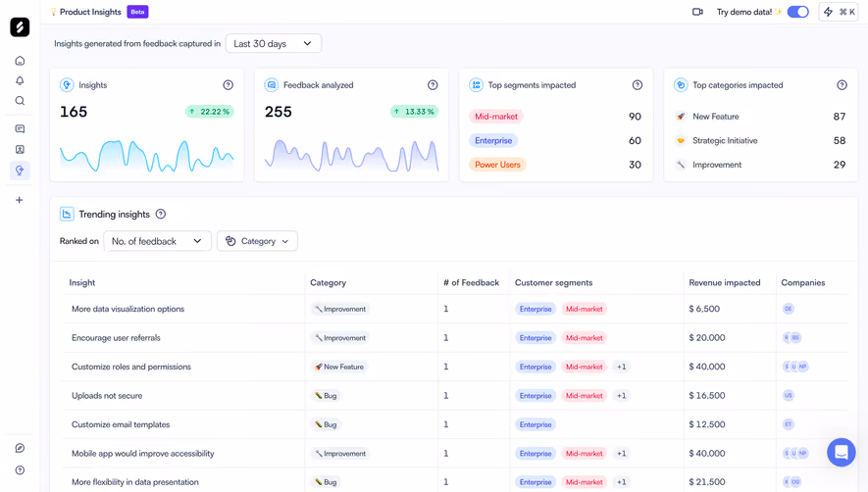Open insight More data visualization options
Viewport: 868px width, 492px height.
coord(128,309)
